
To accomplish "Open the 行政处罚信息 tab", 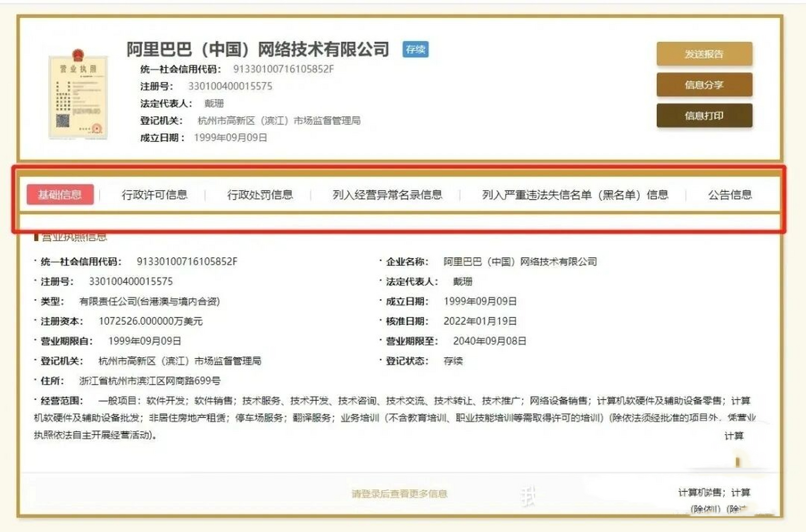I will click(x=260, y=195).
